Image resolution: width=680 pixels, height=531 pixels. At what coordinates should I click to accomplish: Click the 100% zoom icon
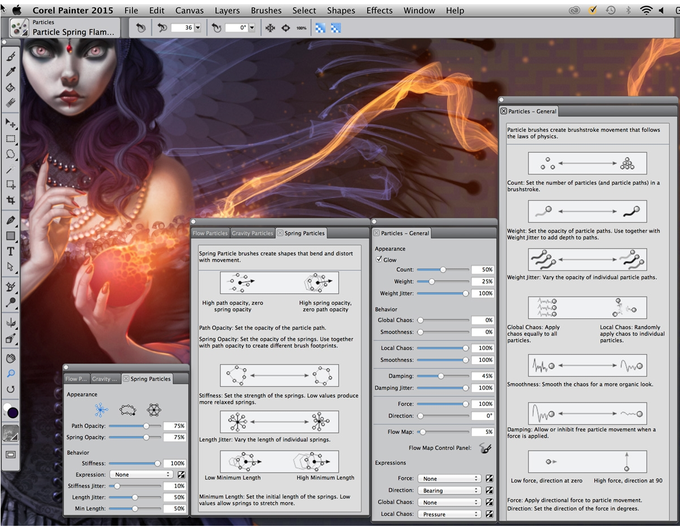pos(301,28)
